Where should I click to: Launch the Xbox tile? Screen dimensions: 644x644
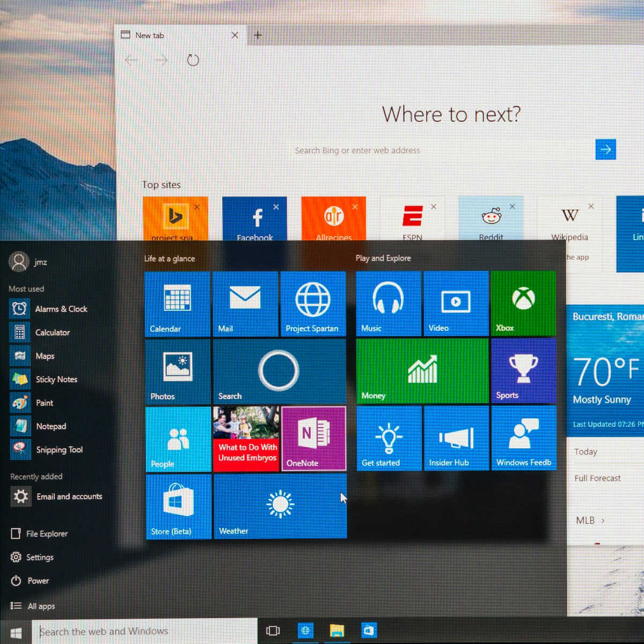coord(523,304)
